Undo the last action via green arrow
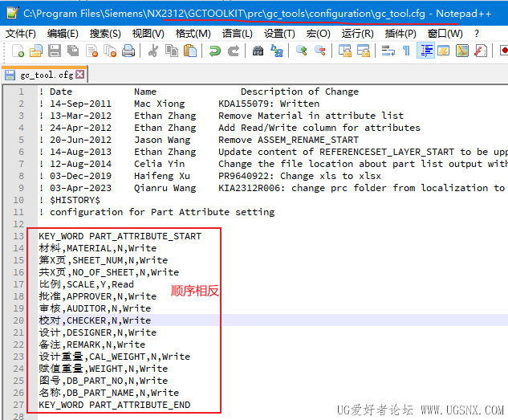The width and height of the screenshot is (508, 420). point(214,51)
